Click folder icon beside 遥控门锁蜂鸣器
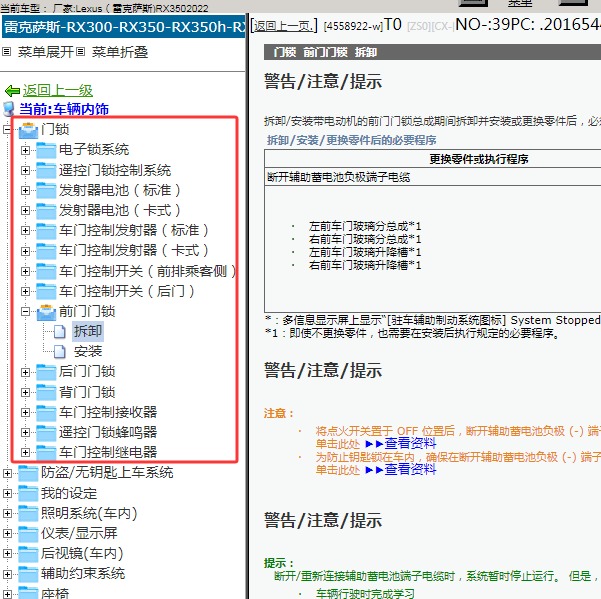The height and width of the screenshot is (599, 601). coord(46,432)
